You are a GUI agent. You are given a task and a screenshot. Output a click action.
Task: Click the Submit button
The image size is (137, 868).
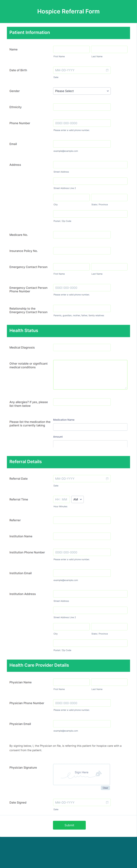click(69, 825)
